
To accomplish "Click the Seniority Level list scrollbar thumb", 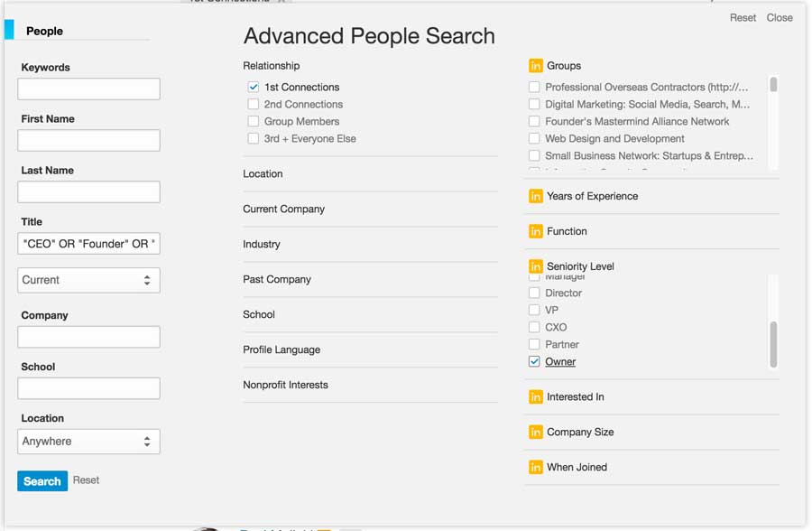I will (773, 344).
